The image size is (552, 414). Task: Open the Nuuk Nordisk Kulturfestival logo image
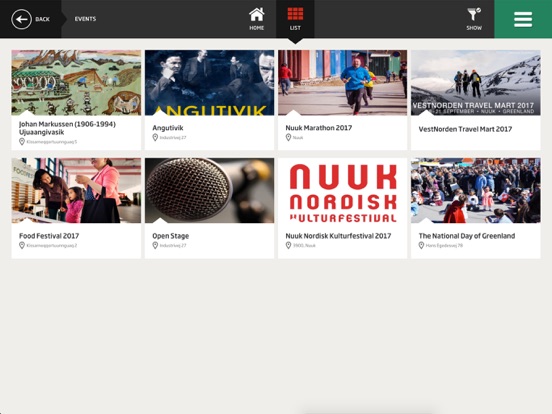(343, 190)
